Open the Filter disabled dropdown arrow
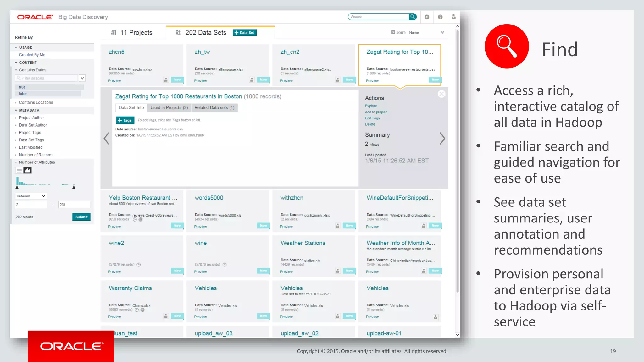This screenshot has height=362, width=644. pyautogui.click(x=82, y=78)
